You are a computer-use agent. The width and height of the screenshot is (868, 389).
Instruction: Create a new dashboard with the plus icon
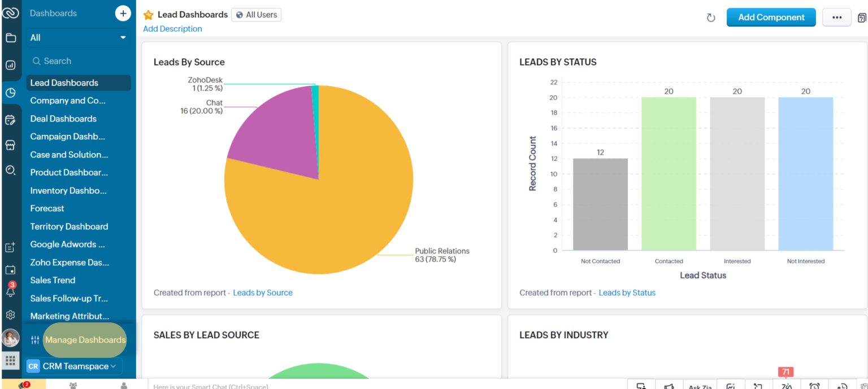tap(123, 13)
